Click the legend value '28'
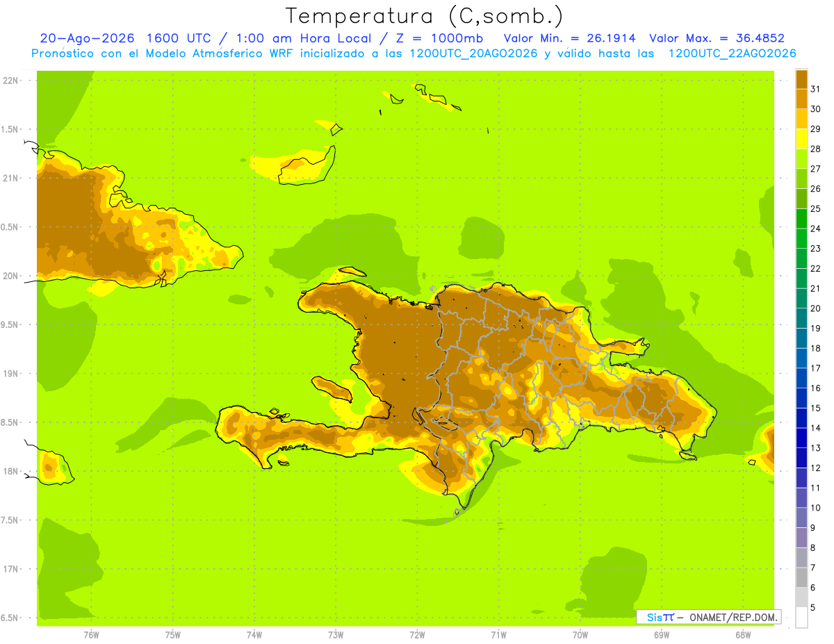Viewport: 834px width, 644px height. (x=816, y=149)
